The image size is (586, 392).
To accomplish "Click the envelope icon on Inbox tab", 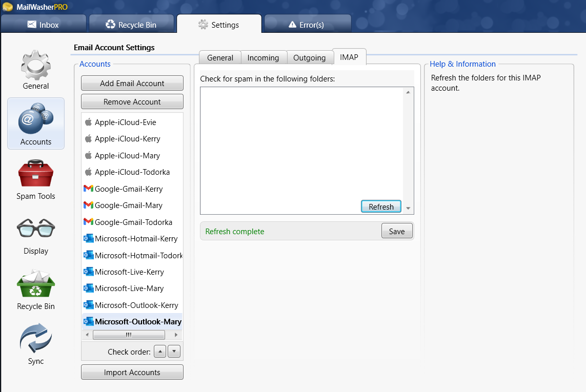I will pos(32,24).
